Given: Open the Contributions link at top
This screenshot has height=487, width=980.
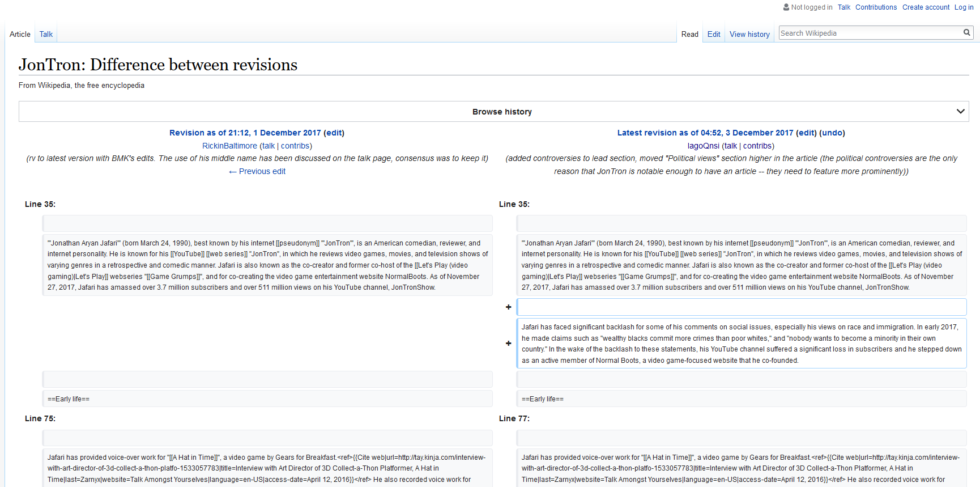Looking at the screenshot, I should pyautogui.click(x=876, y=7).
